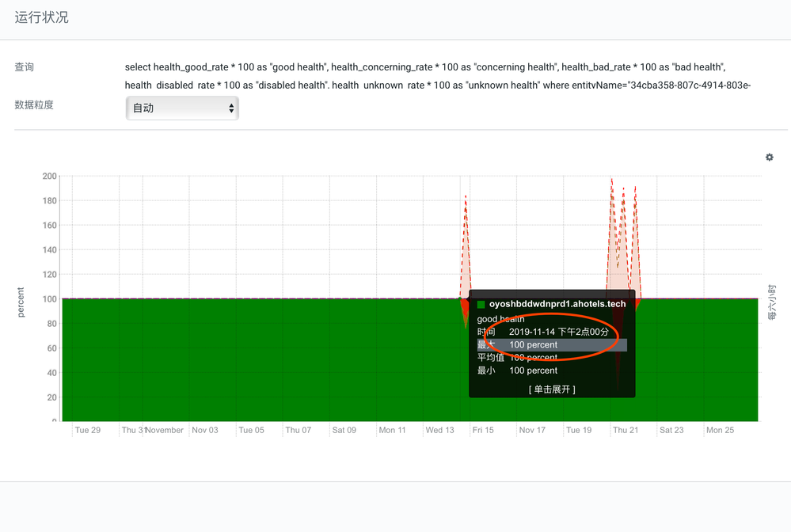The image size is (791, 532).
Task: Click the 200 value on the y-axis
Action: coord(50,176)
